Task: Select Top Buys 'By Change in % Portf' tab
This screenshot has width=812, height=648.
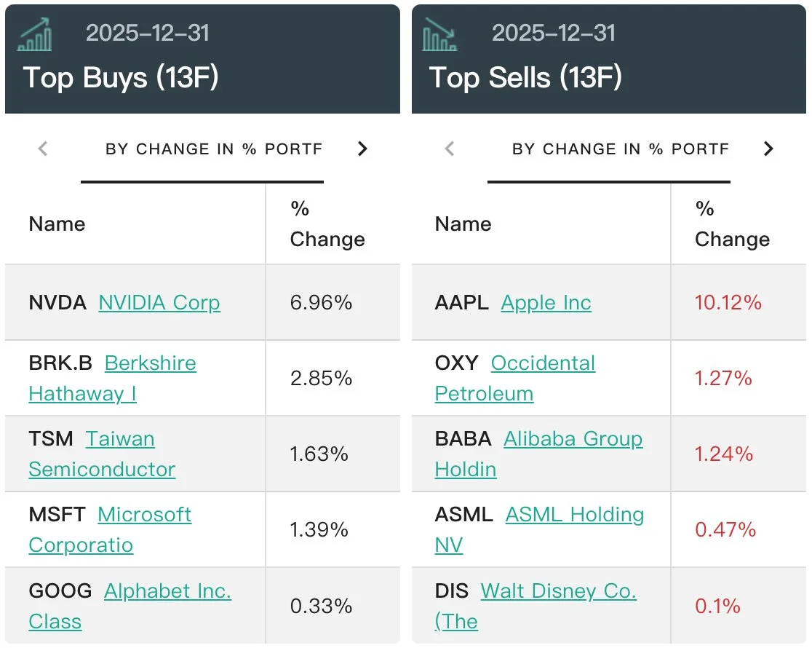Action: point(213,149)
